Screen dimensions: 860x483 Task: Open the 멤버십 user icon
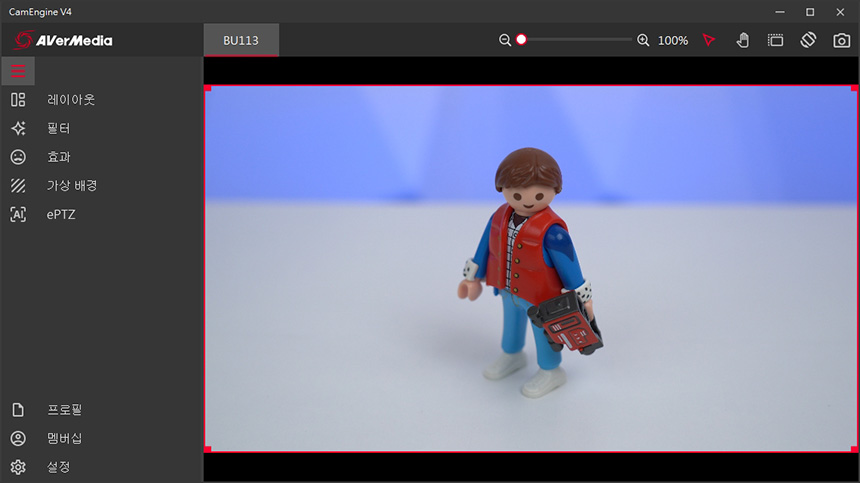point(18,438)
